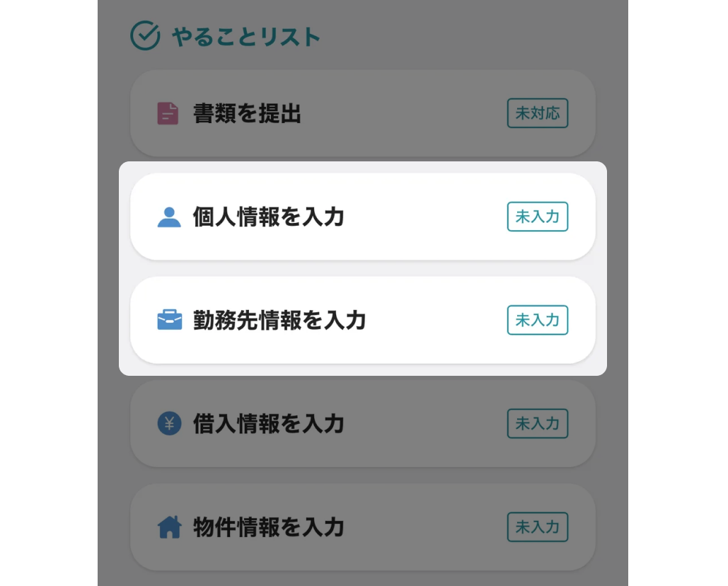The width and height of the screenshot is (728, 586).
Task: Click the house icon for 物件情報
Action: [x=169, y=527]
